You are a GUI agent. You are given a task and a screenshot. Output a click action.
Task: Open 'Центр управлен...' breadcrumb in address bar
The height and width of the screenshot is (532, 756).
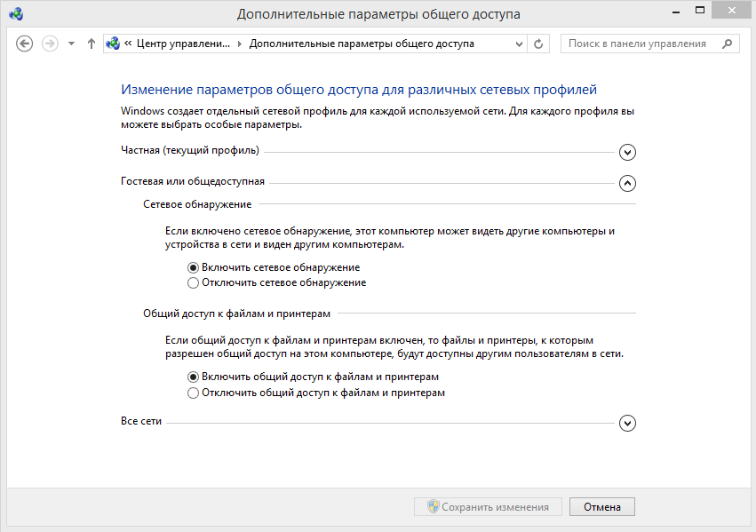pos(183,44)
